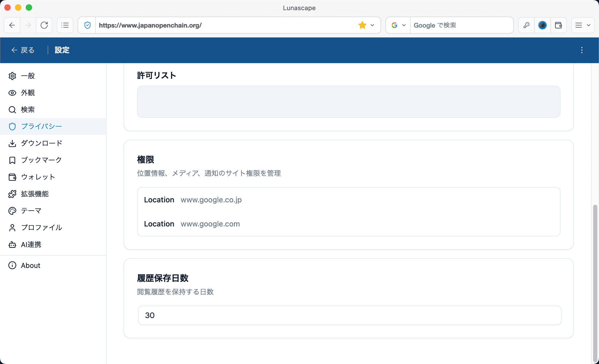
Task: Open the Google search engine dropdown
Action: (x=398, y=25)
